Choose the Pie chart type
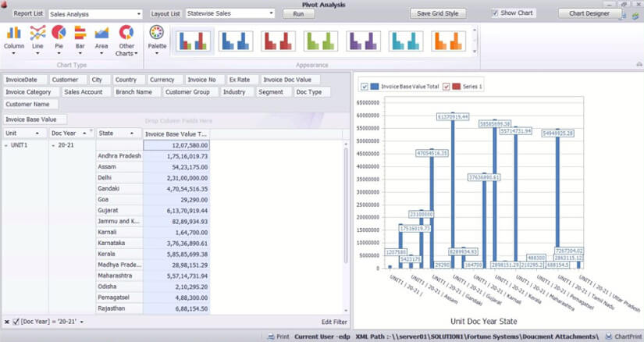 [x=59, y=37]
